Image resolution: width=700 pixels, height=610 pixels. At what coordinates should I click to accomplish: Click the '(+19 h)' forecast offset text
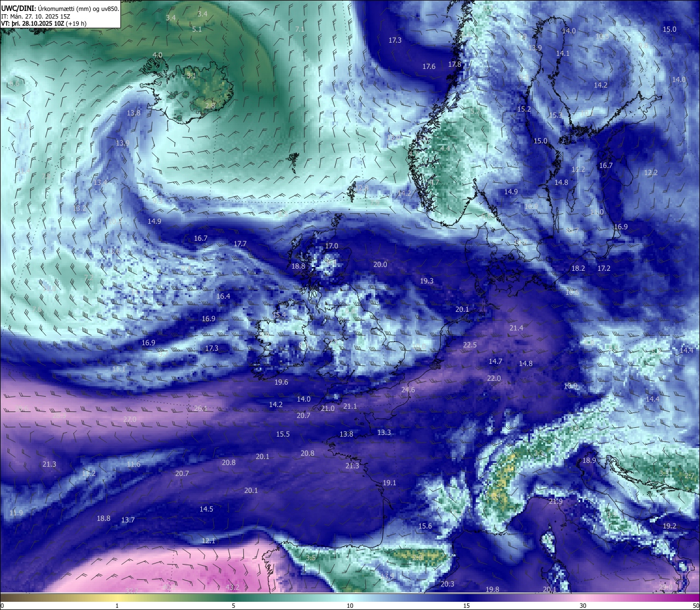77,24
